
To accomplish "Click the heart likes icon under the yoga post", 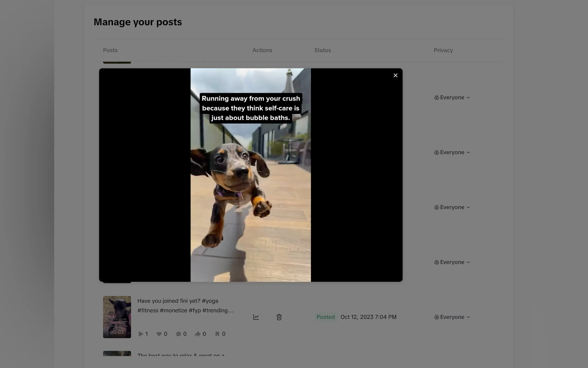I will (x=159, y=334).
